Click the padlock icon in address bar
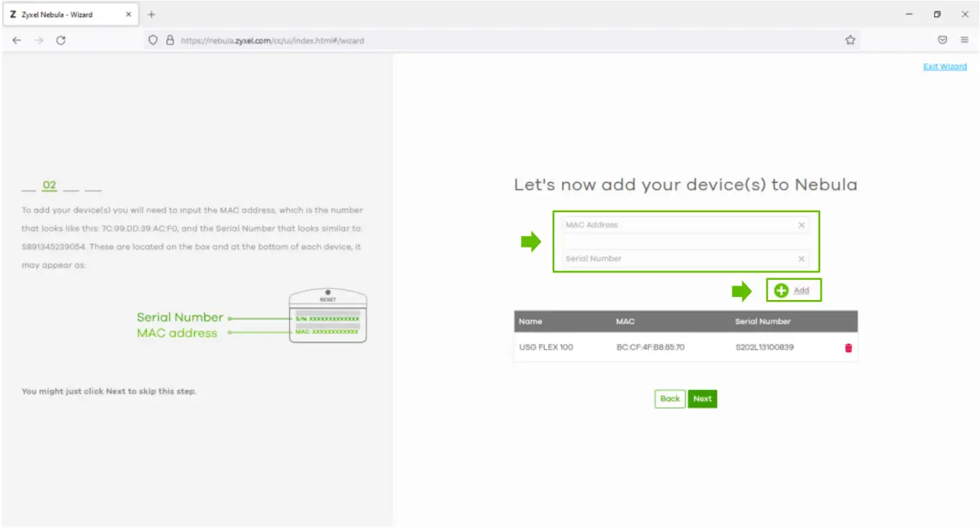Image resolution: width=980 pixels, height=528 pixels. 168,40
